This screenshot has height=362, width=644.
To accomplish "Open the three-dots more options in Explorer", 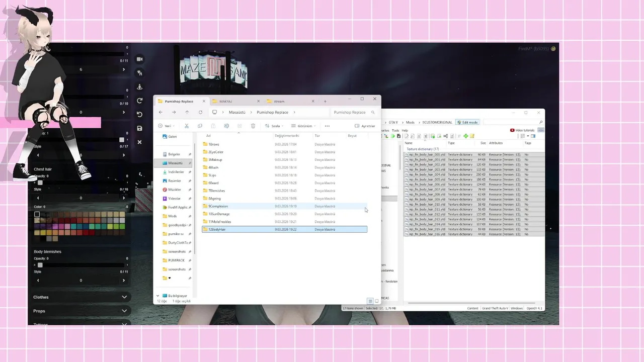I will click(327, 126).
